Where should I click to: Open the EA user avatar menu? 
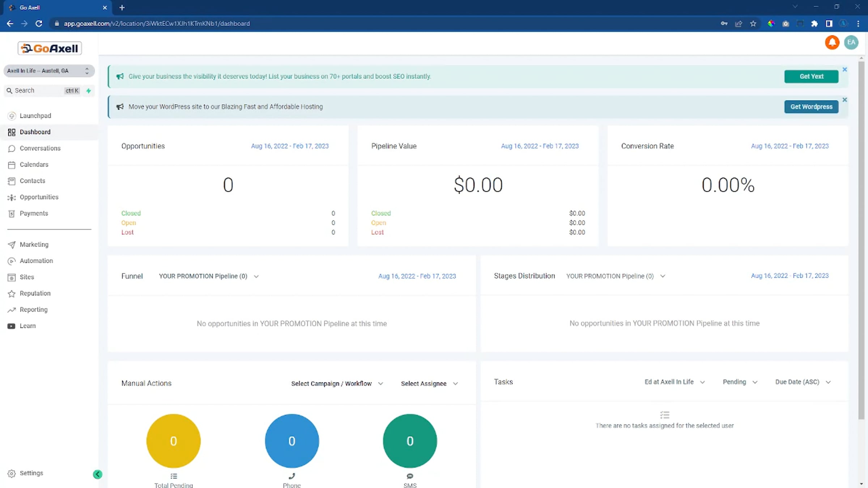851,43
